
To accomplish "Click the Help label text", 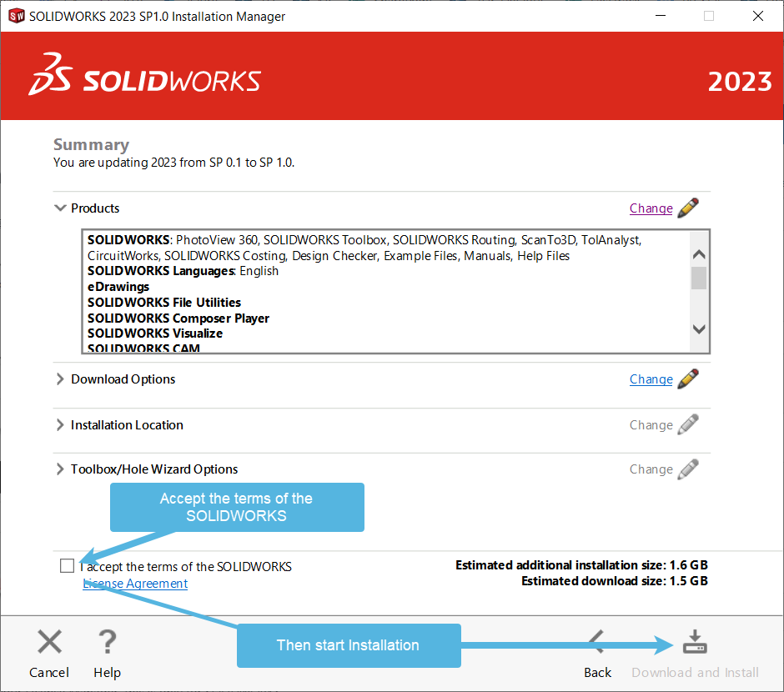I will [x=107, y=673].
